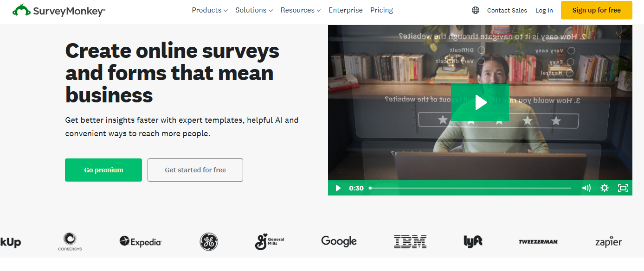The width and height of the screenshot is (644, 271).
Task: Click the Consensys logo
Action: point(70,241)
